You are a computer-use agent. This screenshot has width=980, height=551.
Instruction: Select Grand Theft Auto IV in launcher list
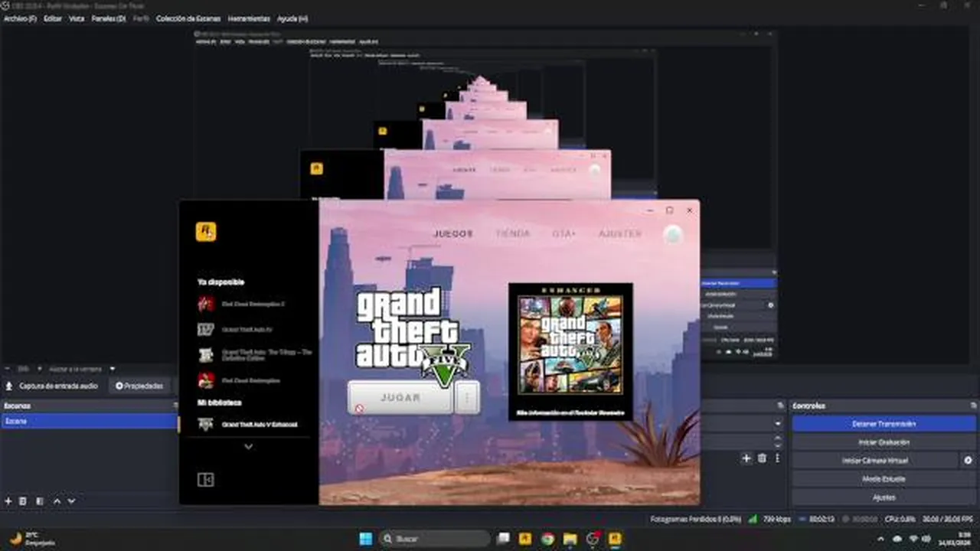tap(248, 329)
